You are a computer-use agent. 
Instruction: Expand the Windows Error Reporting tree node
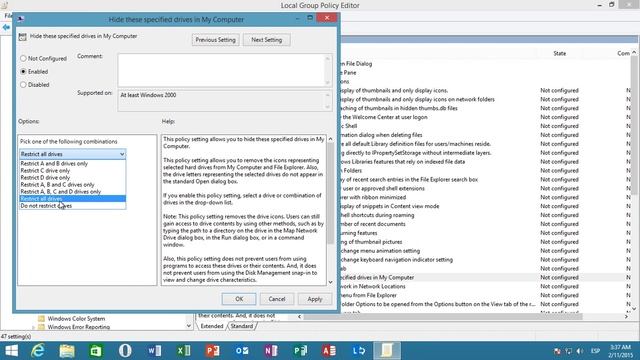pyautogui.click(x=33, y=327)
